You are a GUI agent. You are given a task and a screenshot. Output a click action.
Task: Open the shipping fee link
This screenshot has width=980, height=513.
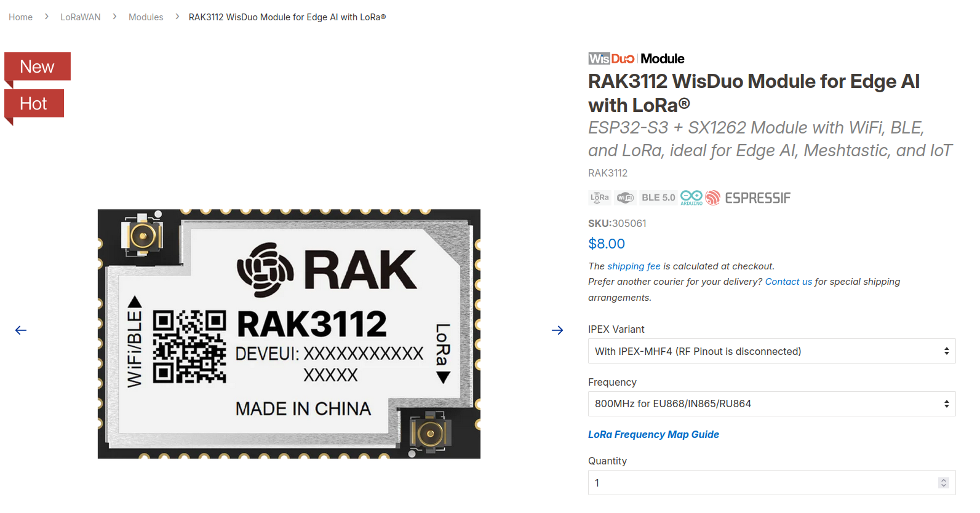point(634,266)
